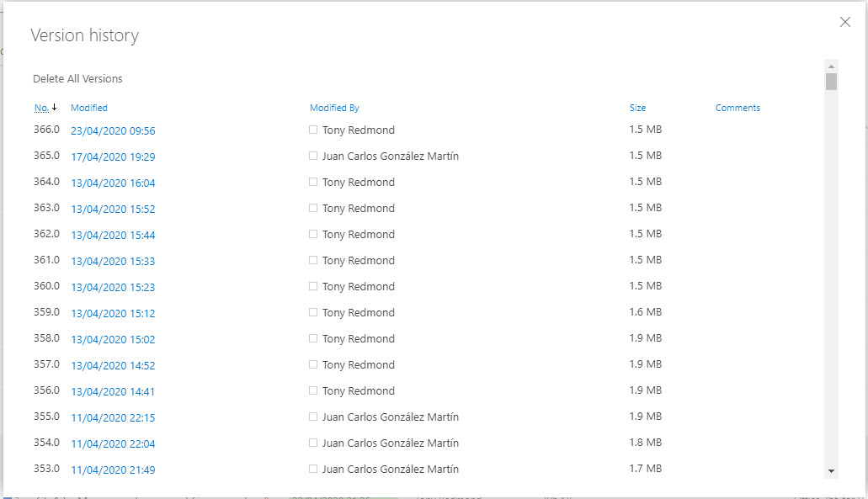The image size is (868, 499).
Task: Sort by Modified column header
Action: [89, 108]
